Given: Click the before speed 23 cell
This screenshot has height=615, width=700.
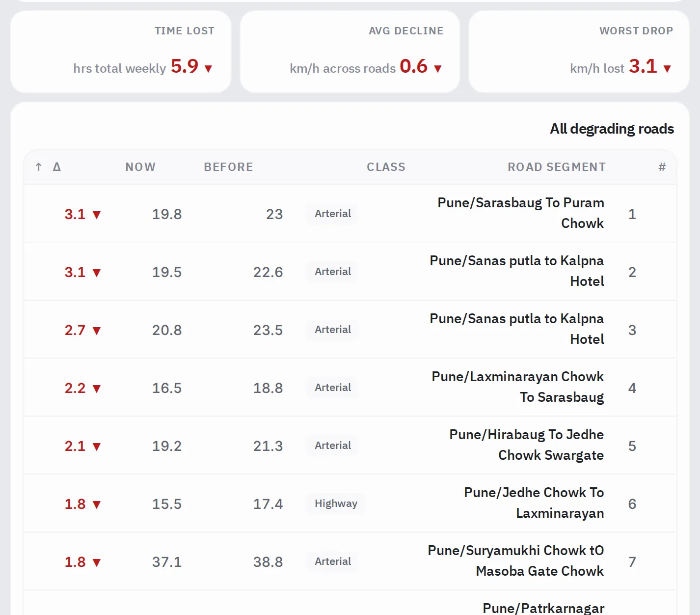Looking at the screenshot, I should click(274, 214).
